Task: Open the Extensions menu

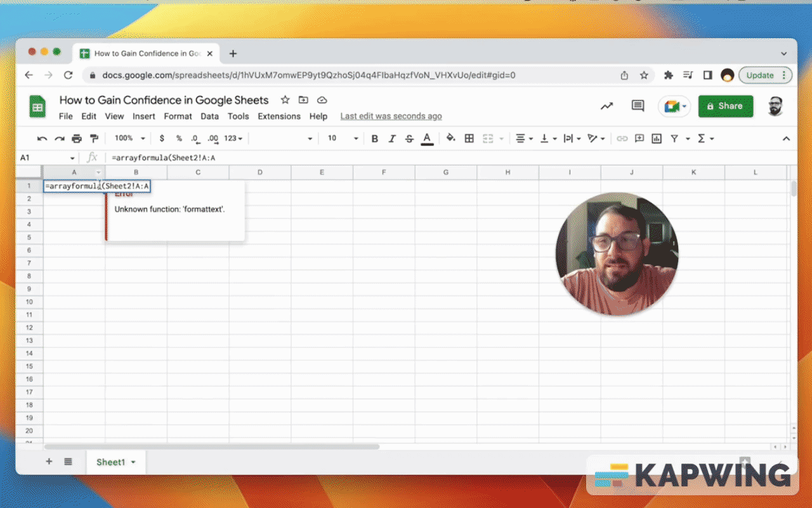Action: (279, 116)
